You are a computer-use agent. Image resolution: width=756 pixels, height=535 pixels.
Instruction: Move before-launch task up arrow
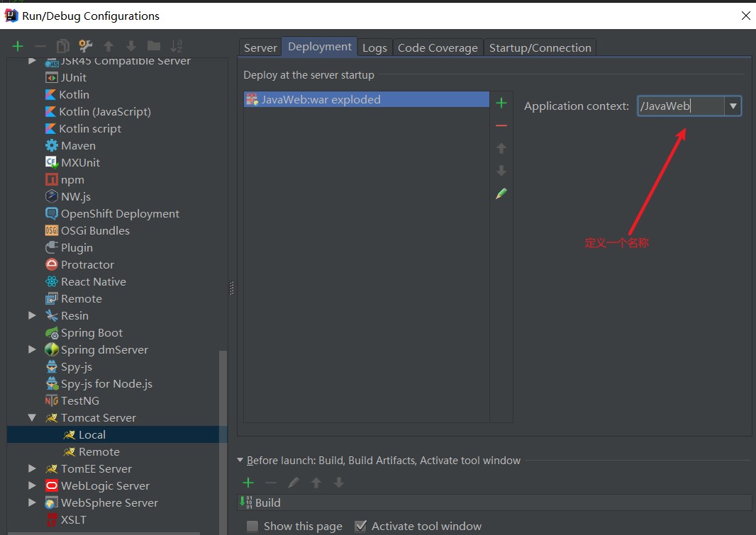[316, 483]
